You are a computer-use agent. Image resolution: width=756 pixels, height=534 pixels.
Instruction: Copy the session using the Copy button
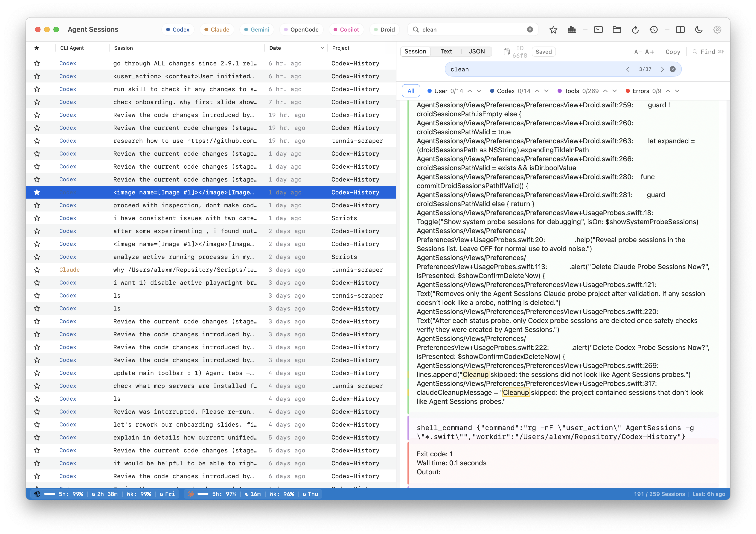coord(673,52)
